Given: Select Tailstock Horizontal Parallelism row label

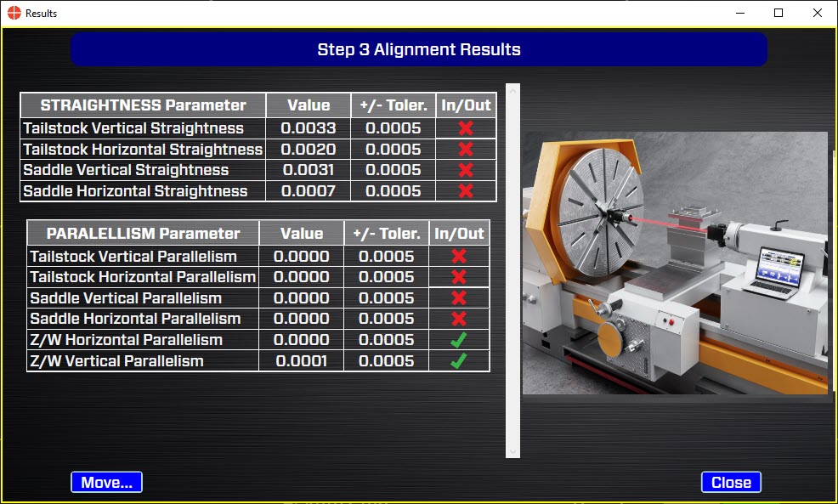Looking at the screenshot, I should click(x=143, y=277).
